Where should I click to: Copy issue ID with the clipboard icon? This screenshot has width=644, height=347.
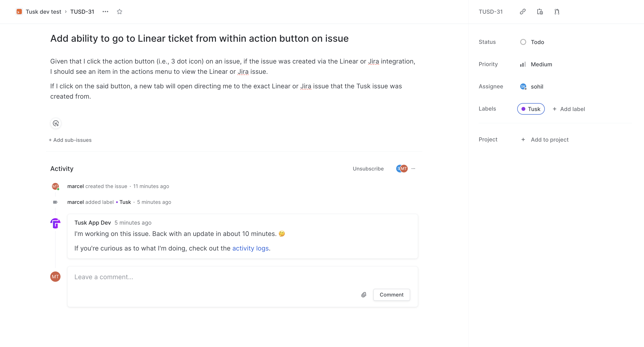(540, 12)
